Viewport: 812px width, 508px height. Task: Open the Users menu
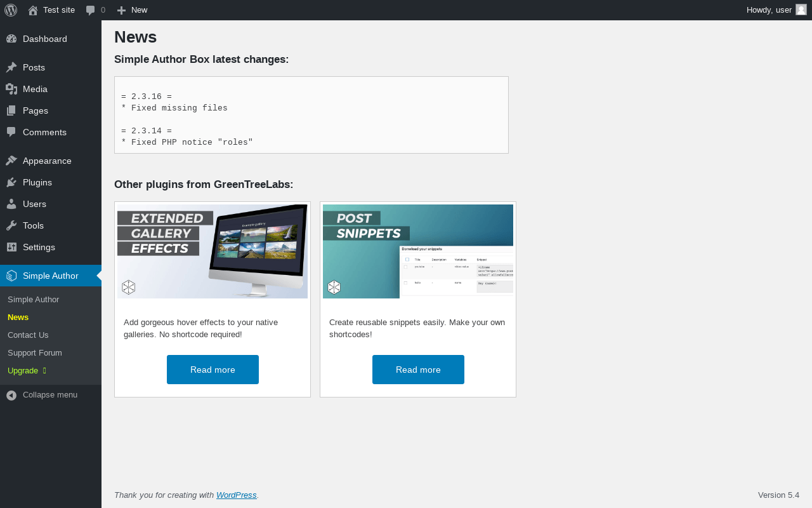51,204
